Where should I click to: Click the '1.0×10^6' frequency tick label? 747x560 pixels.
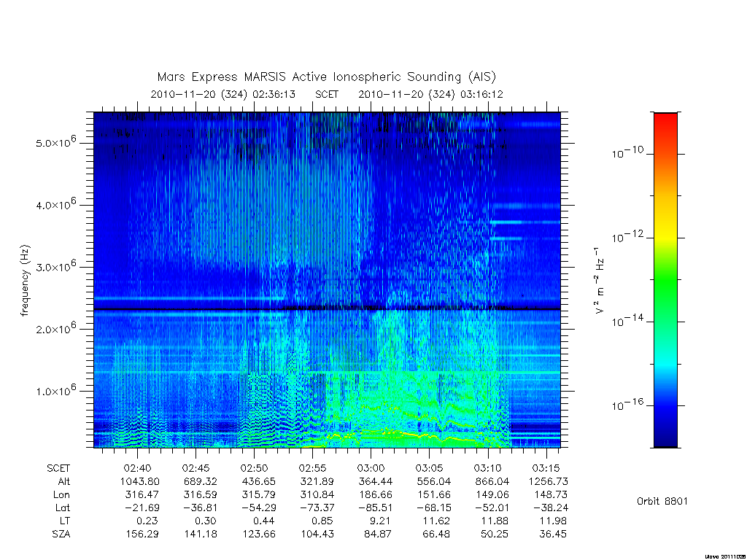click(56, 390)
